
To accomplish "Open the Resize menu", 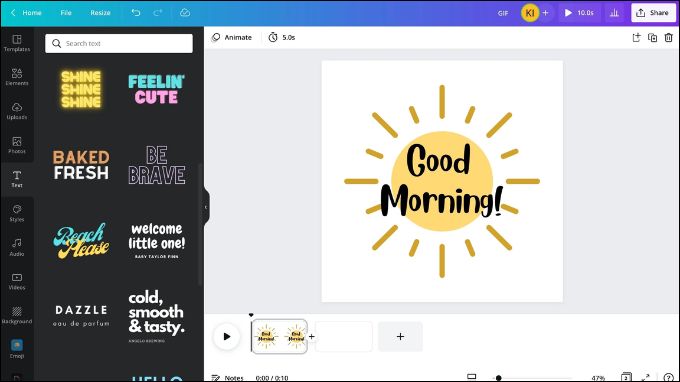I will (100, 13).
